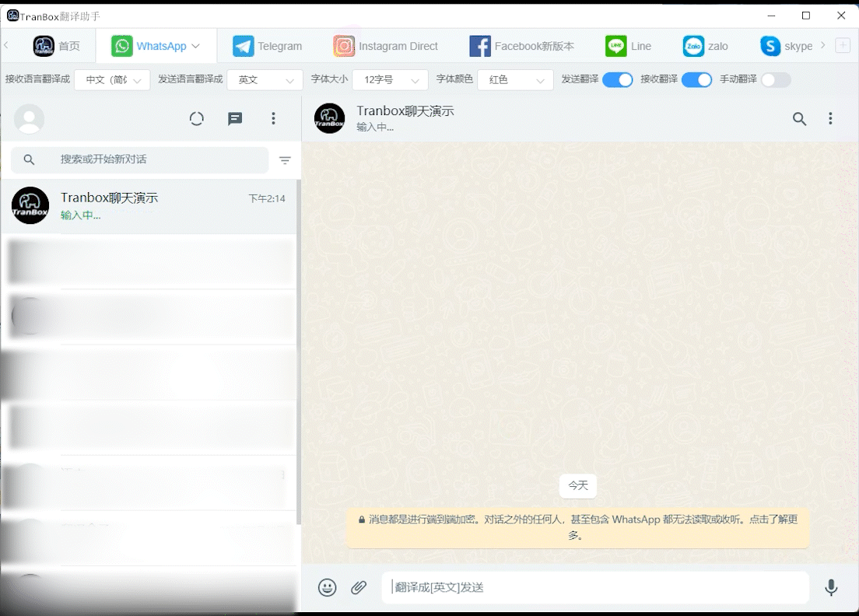This screenshot has width=859, height=616.
Task: Open the Facebook新版本 tab
Action: [521, 46]
